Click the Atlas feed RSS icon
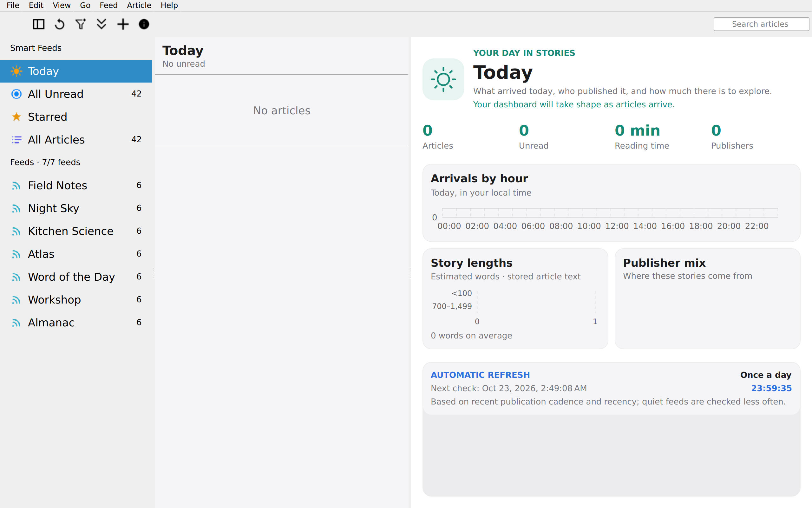This screenshot has height=508, width=812. point(16,254)
